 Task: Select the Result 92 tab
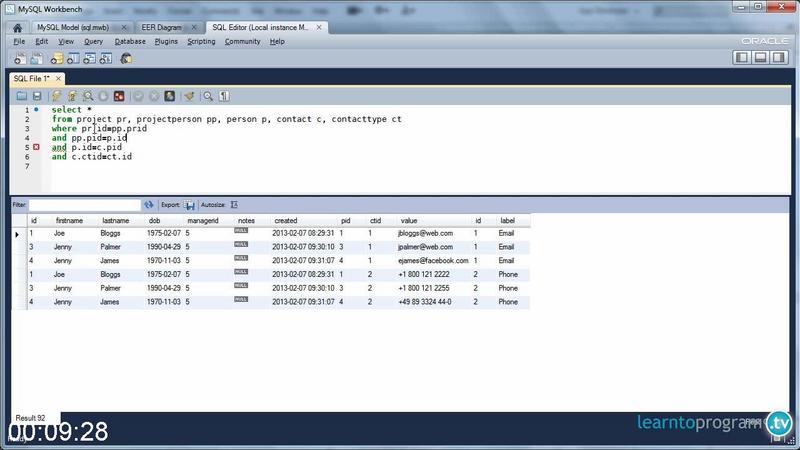point(30,418)
